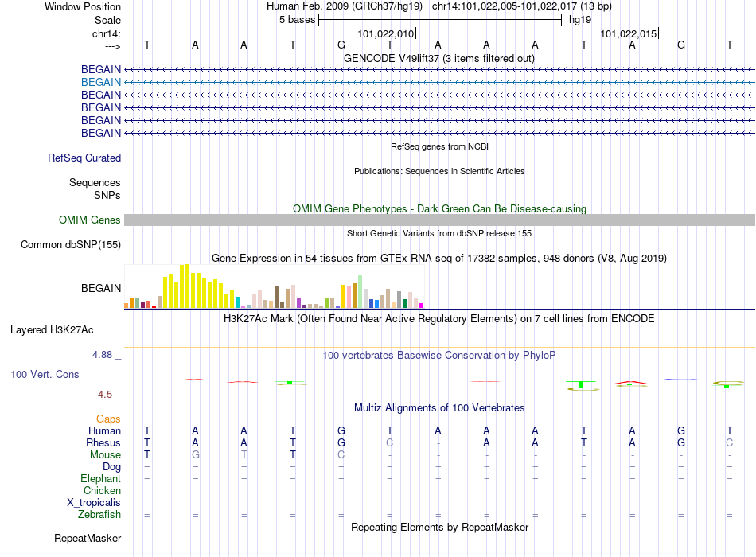Viewport: 756px width, 557px height.
Task: Click Short Genetic Variants from dbSNP title
Action: click(x=439, y=233)
